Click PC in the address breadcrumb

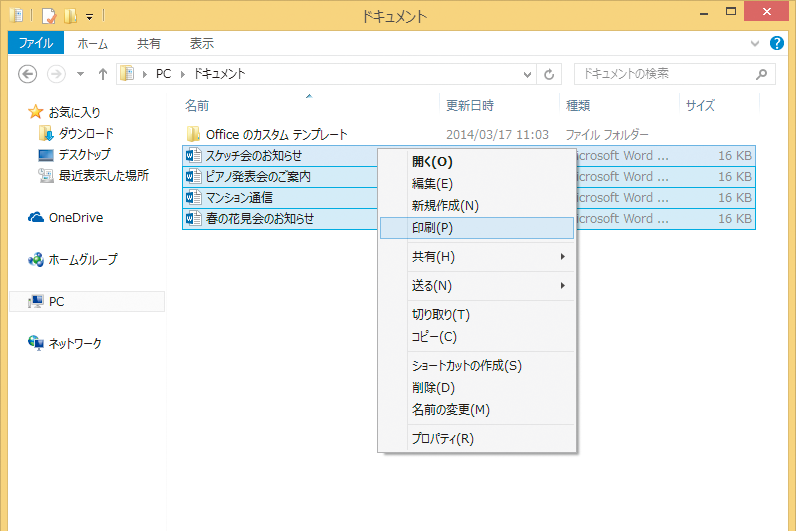tap(163, 74)
